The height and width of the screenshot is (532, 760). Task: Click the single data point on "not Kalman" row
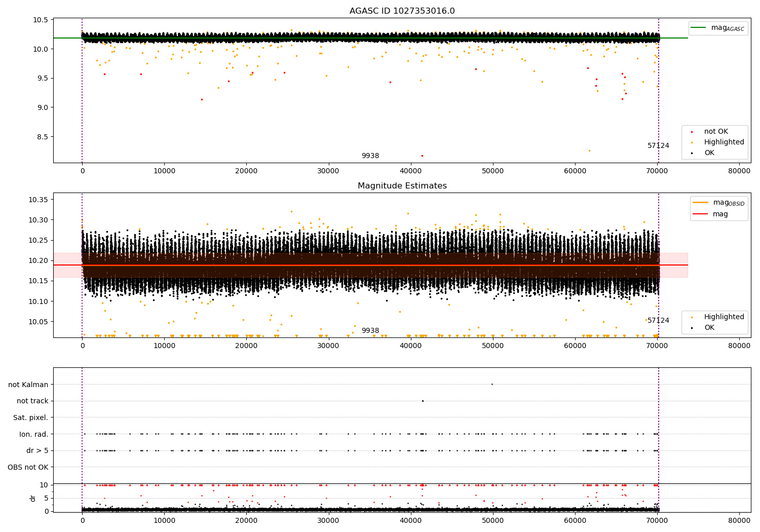click(492, 384)
